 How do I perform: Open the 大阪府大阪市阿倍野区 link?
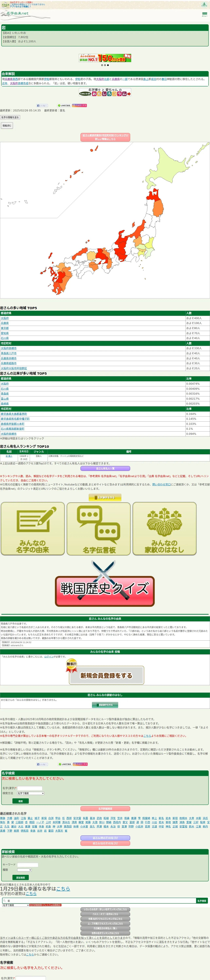pos(14,368)
